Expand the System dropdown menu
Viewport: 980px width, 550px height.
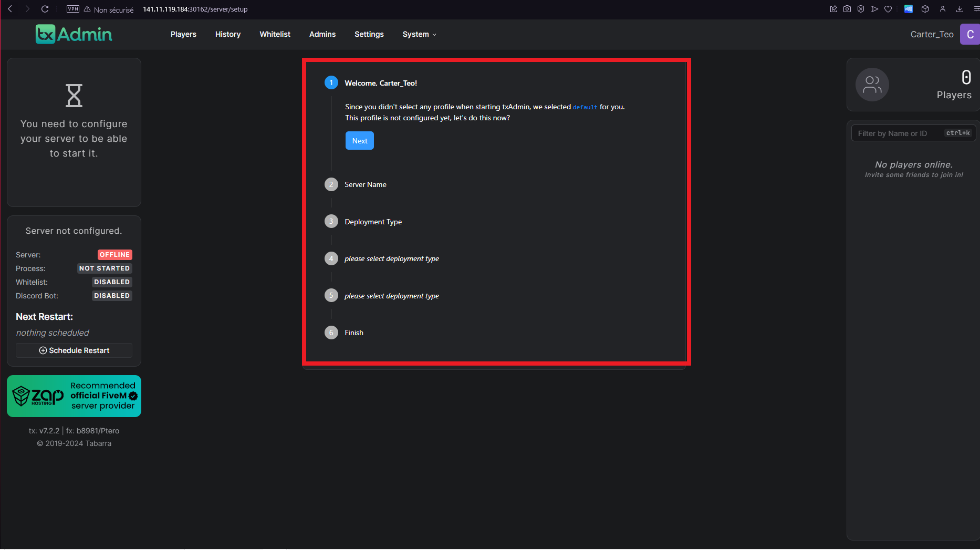(419, 34)
